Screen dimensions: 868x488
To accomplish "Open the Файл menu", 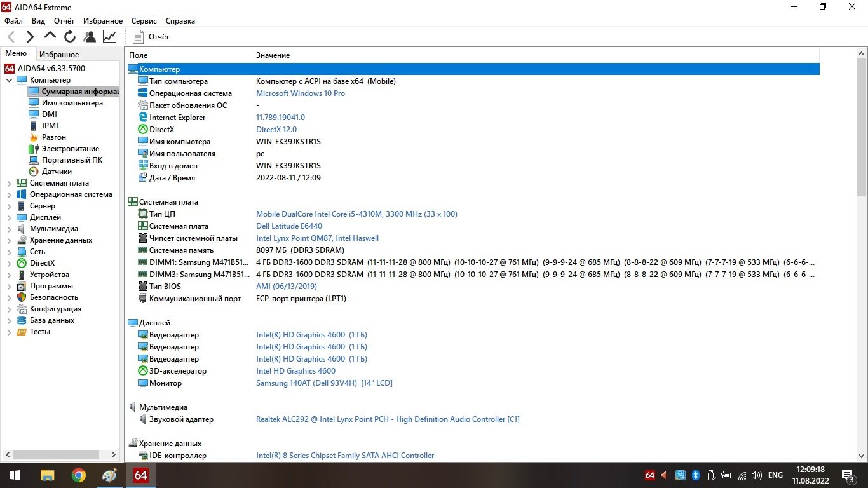I will tap(13, 21).
